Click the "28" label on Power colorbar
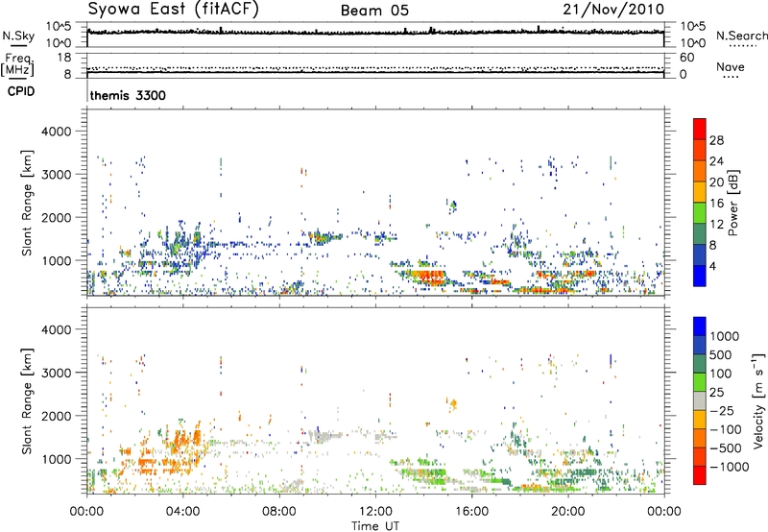This screenshot has width=768, height=532. coord(716,140)
